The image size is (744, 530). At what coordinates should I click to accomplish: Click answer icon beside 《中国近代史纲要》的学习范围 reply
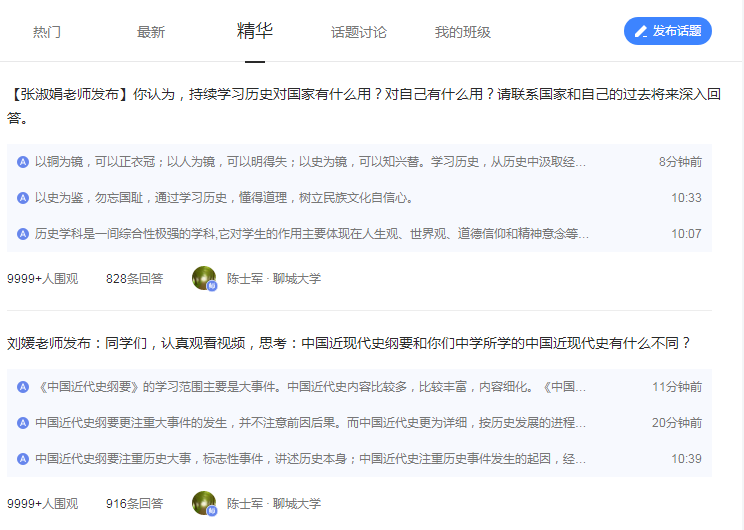pyautogui.click(x=23, y=387)
